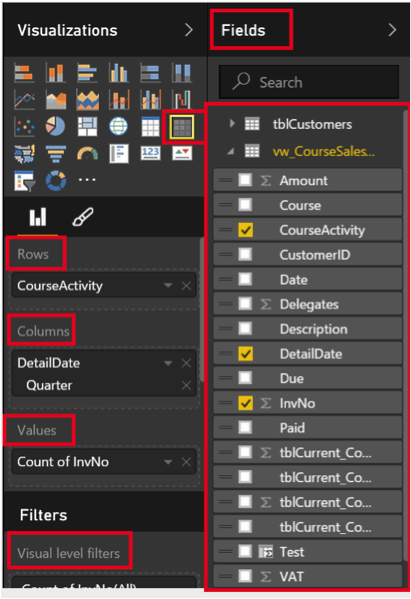Uncheck the InvNo field checkbox
This screenshot has width=411, height=599.
coord(245,403)
